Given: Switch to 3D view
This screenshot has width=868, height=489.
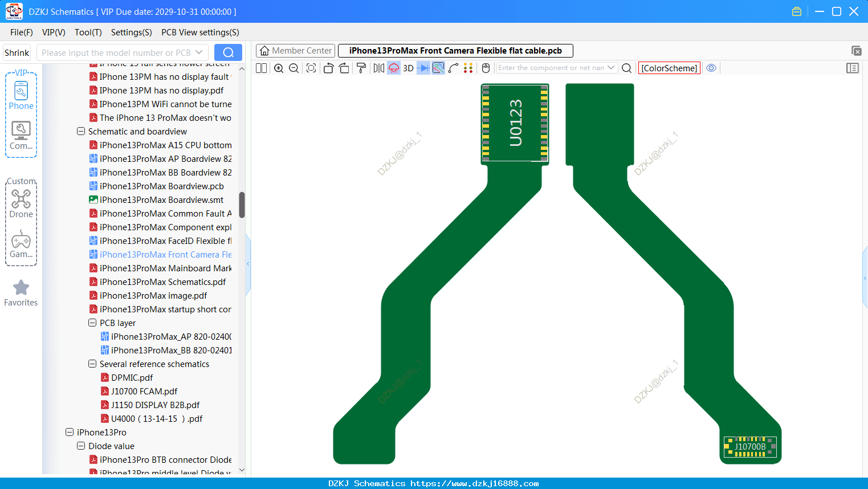Looking at the screenshot, I should tap(408, 68).
